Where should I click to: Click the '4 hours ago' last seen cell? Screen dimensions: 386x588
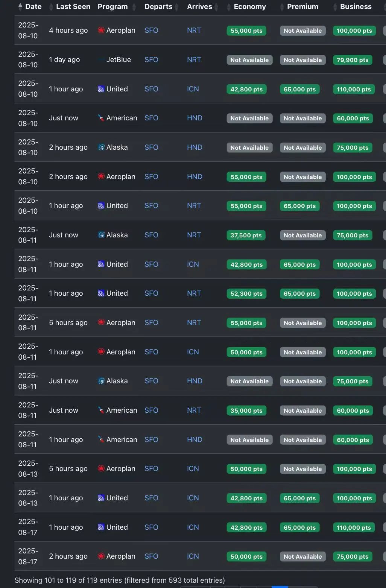68,30
